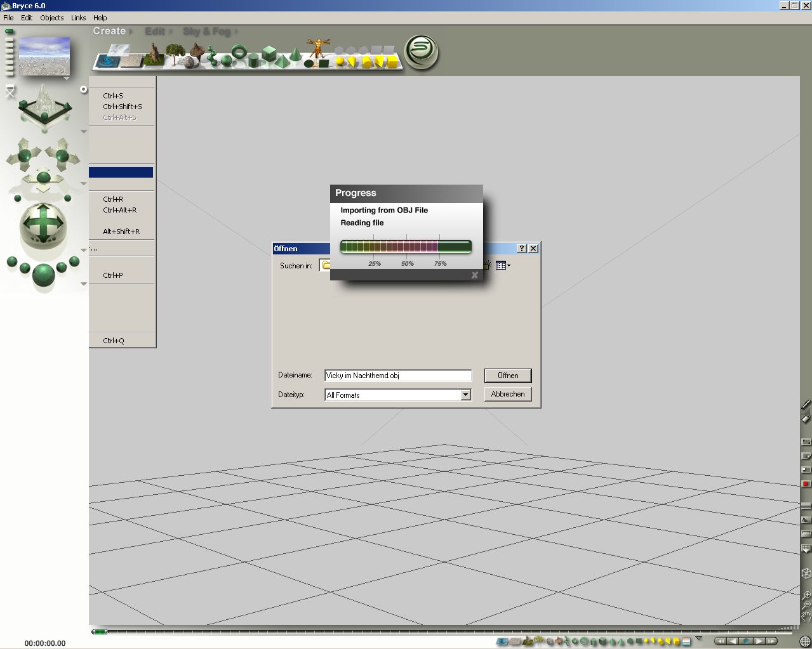Click the timeline green start marker
Screen dimensions: 812x649
click(x=99, y=632)
